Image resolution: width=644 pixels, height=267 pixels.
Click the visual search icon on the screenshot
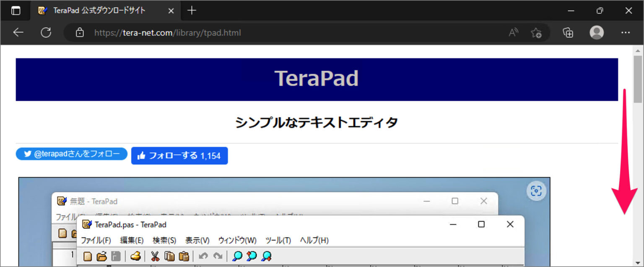point(537,191)
